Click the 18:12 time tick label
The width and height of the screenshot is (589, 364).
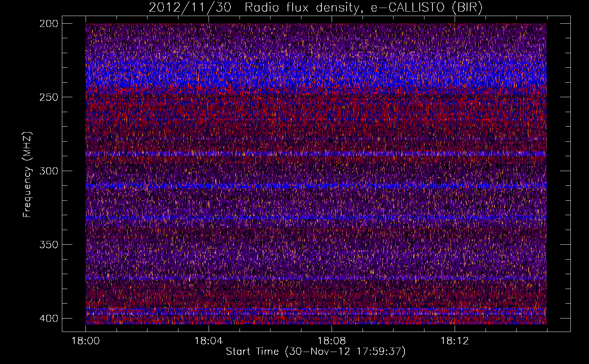[455, 341]
